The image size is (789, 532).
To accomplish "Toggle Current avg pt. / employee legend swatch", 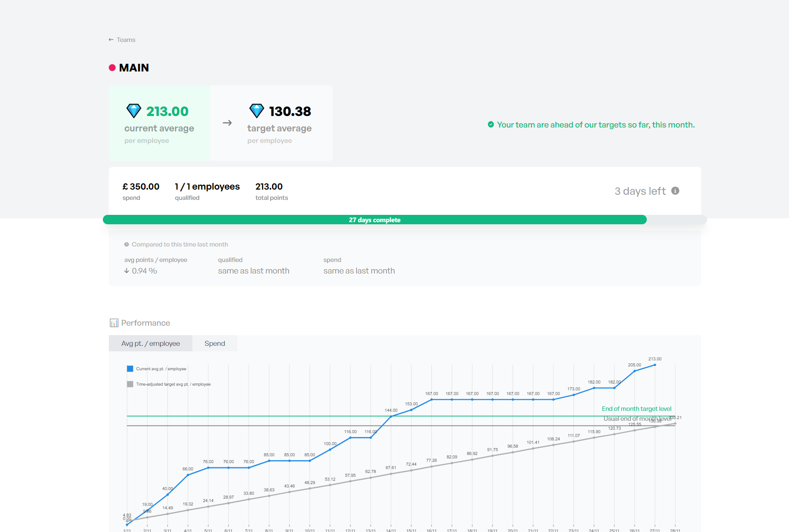I will (130, 369).
